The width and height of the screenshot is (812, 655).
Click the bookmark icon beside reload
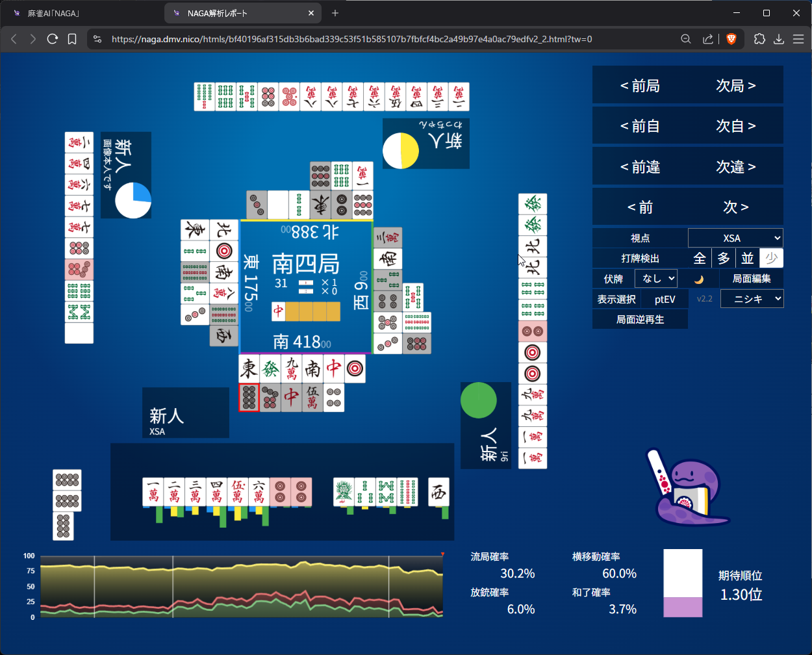(72, 39)
